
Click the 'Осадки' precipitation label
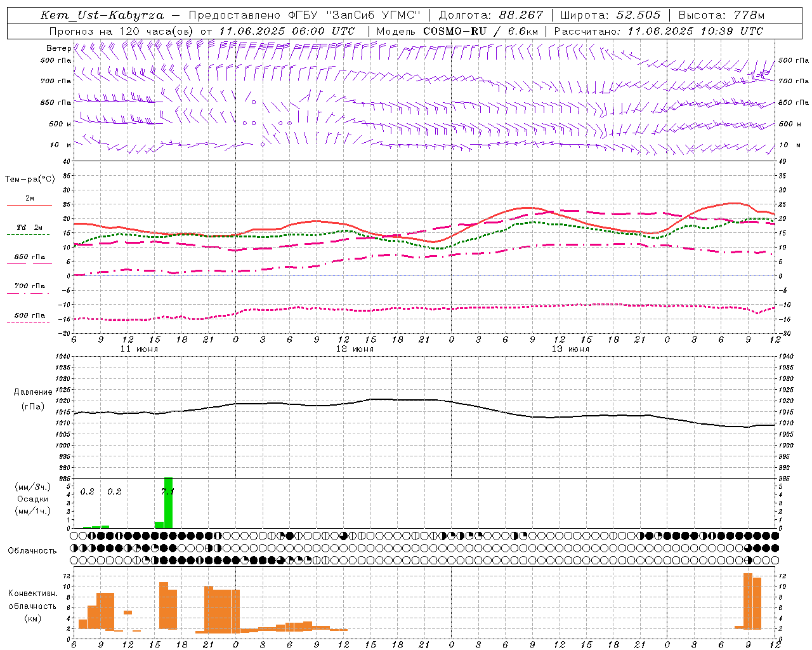tap(33, 499)
